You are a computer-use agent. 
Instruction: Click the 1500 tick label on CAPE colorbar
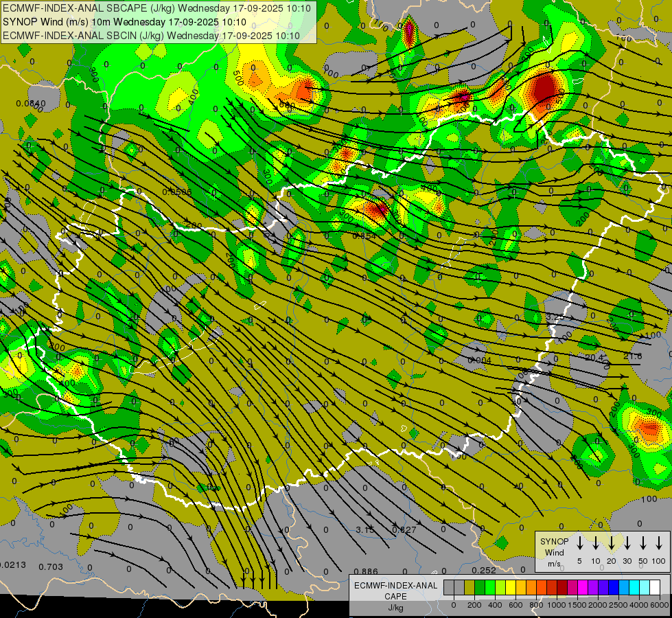click(577, 605)
